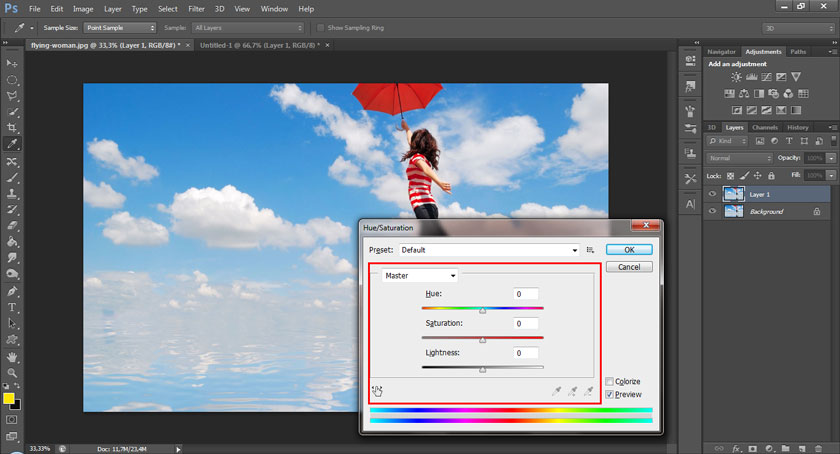Select the Eyedropper tool in toolbox
840x454 pixels.
(x=12, y=144)
